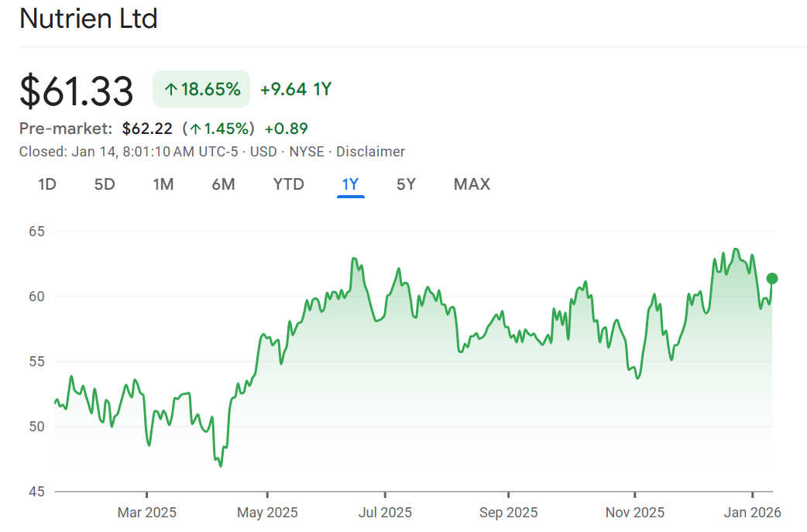Click the Jul 2025 axis label
This screenshot has width=807, height=532.
(385, 513)
